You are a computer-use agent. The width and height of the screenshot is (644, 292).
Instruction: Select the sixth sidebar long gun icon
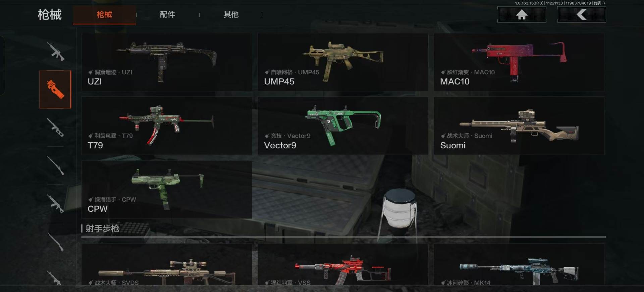(x=55, y=242)
